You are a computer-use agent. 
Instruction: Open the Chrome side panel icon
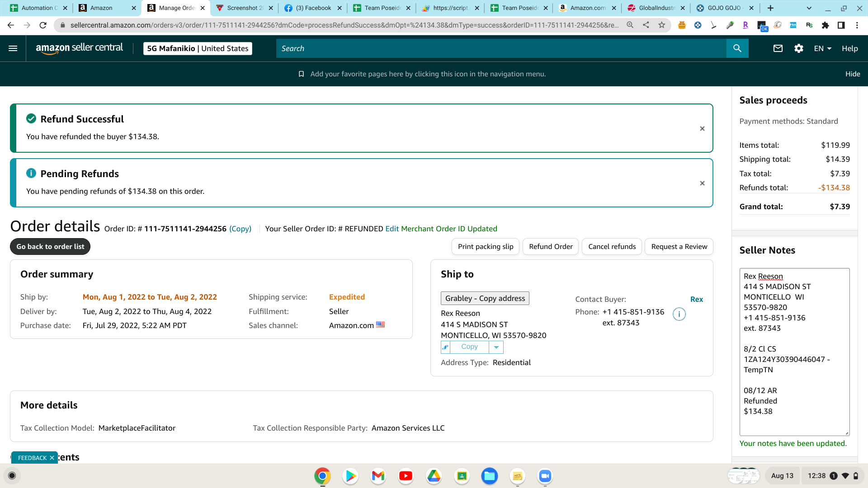point(841,25)
